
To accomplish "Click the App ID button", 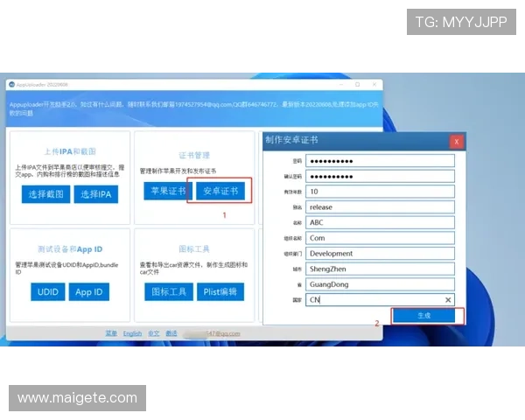I will pyautogui.click(x=89, y=291).
